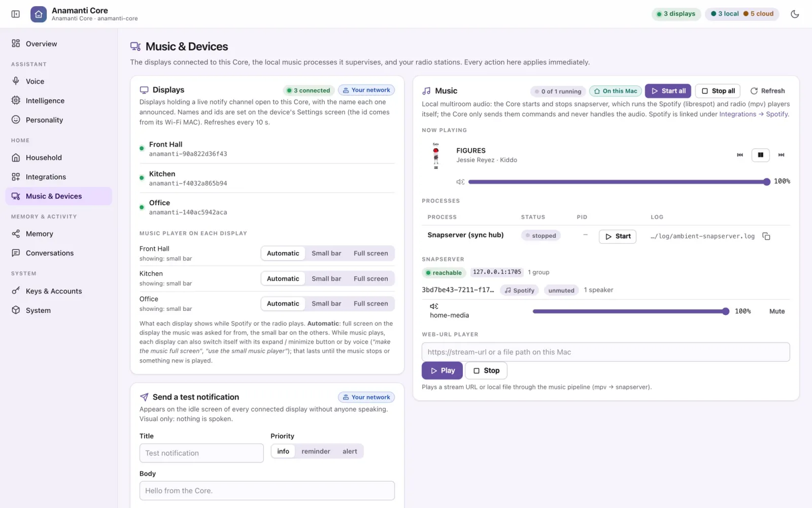Stop the FIGURES track playback
812x508 pixels.
click(760, 155)
